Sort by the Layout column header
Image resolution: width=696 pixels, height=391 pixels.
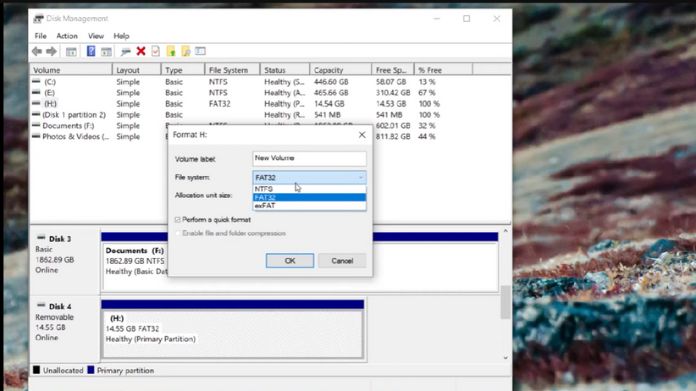(136, 70)
